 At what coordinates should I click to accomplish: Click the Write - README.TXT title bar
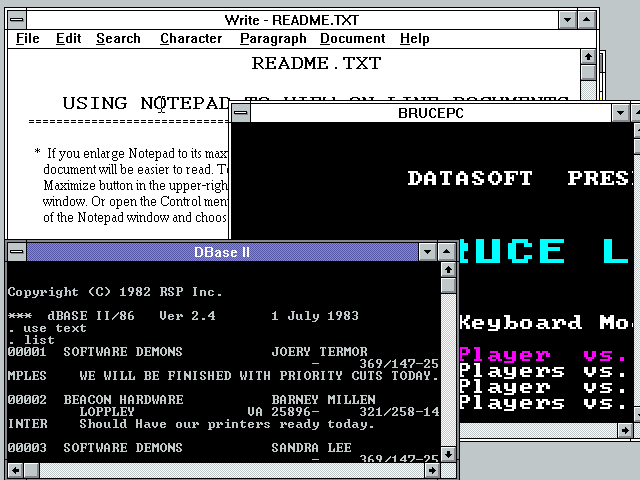coord(292,20)
